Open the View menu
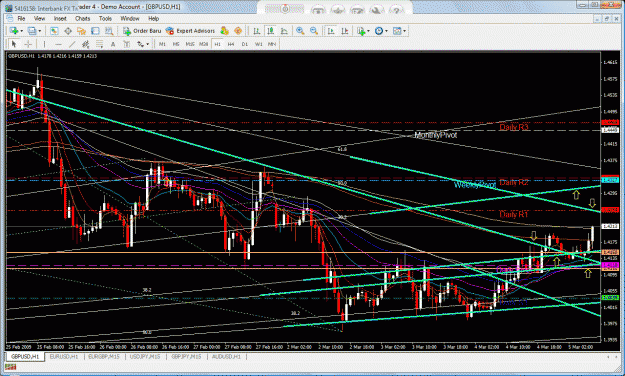Viewport: 625px width, 376px height. pyautogui.click(x=39, y=18)
